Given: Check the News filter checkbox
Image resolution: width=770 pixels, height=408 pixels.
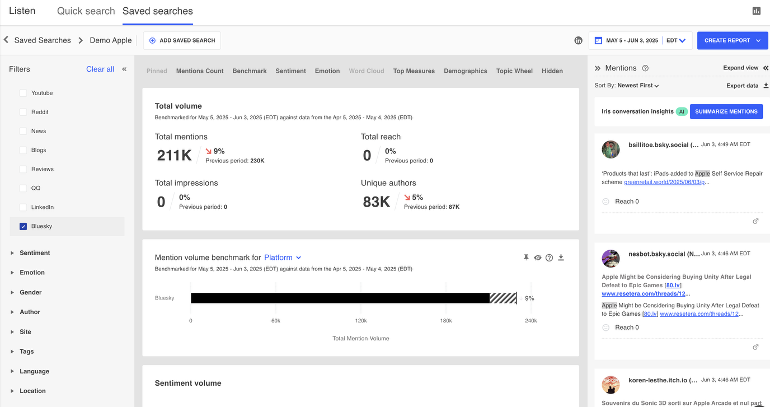Looking at the screenshot, I should pos(23,131).
